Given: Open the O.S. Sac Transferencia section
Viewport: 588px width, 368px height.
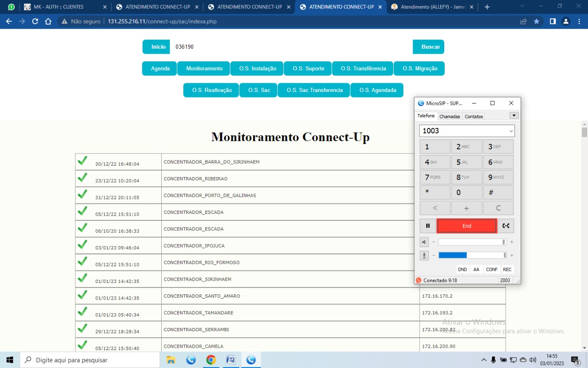Looking at the screenshot, I should pyautogui.click(x=314, y=90).
